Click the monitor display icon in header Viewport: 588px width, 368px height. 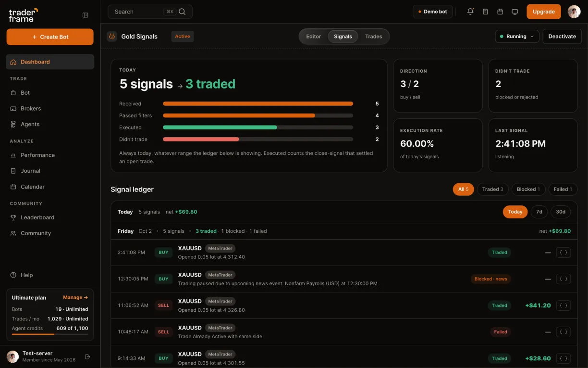click(x=515, y=12)
